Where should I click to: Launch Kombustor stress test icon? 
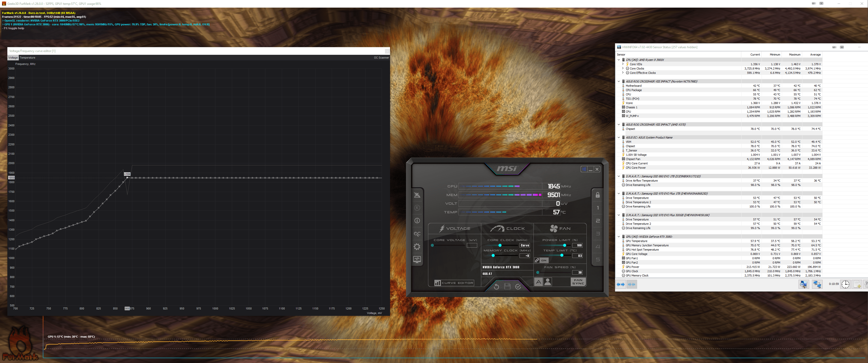point(417,208)
